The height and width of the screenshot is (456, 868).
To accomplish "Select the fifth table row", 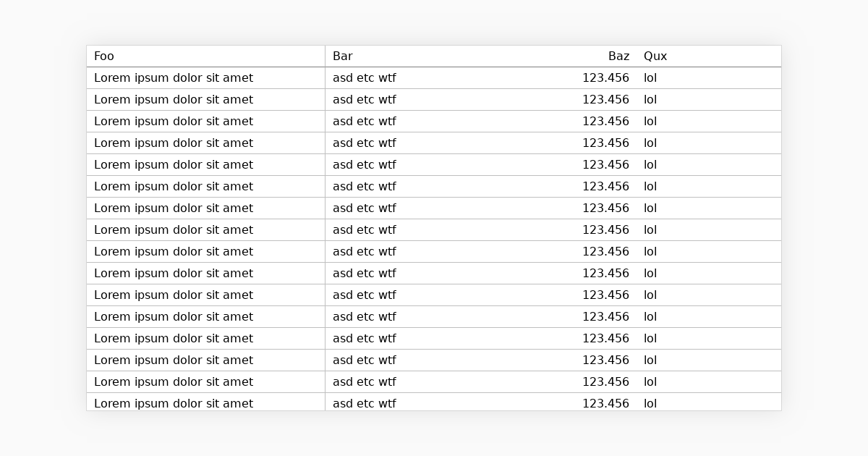I will [x=434, y=164].
